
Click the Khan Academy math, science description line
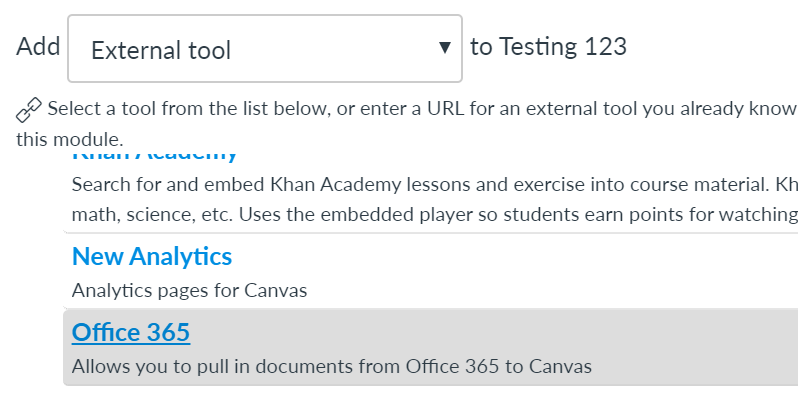point(435,215)
